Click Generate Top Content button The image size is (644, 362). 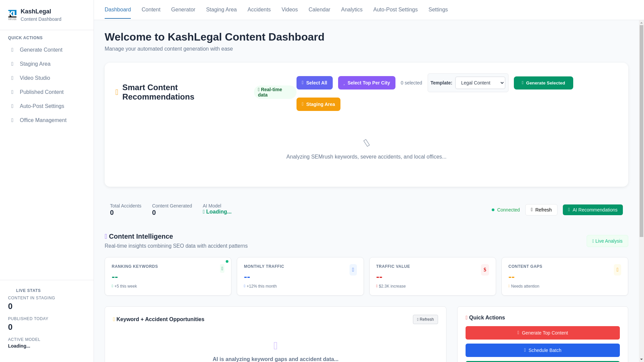542,333
